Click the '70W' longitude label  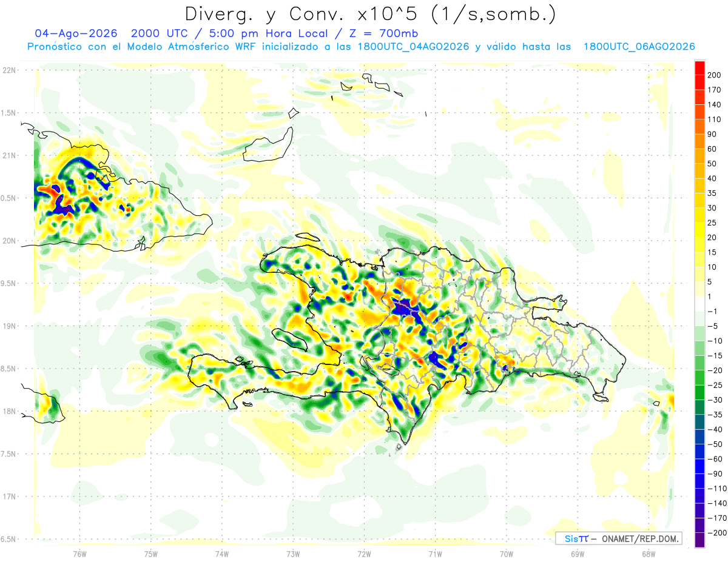(x=507, y=554)
